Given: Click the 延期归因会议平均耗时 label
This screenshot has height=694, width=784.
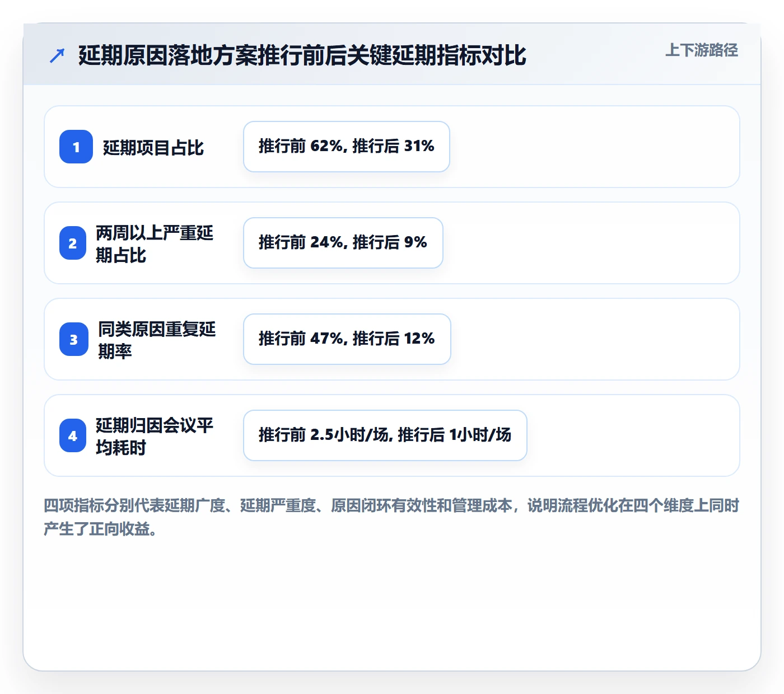Looking at the screenshot, I should [x=155, y=436].
